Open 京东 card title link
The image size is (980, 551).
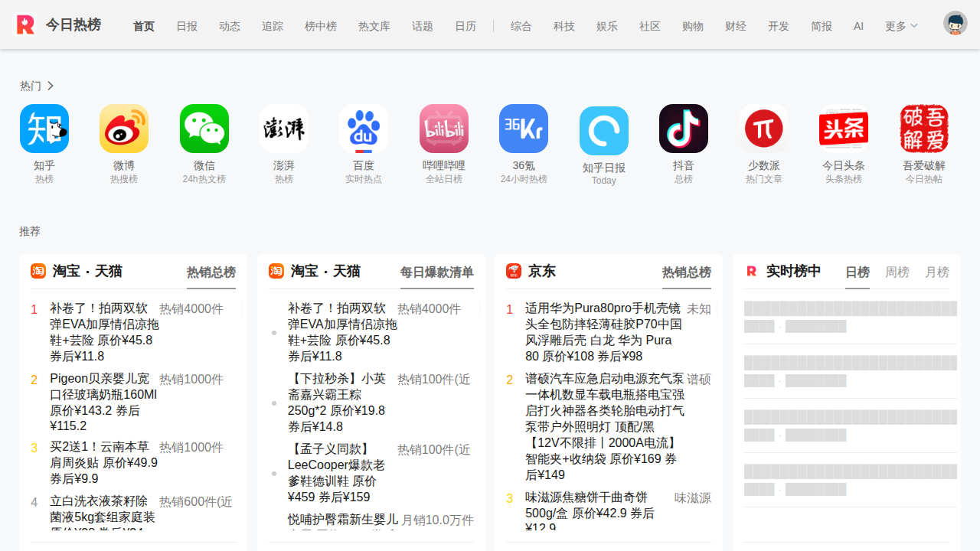coord(542,271)
